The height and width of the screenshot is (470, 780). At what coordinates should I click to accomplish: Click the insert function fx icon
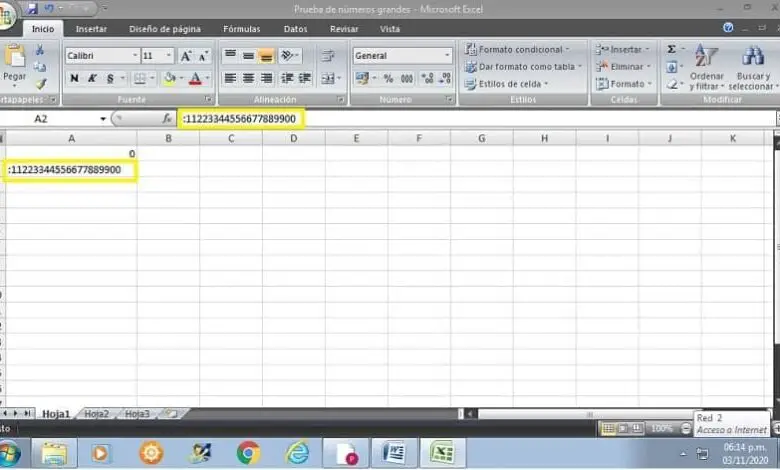point(167,119)
